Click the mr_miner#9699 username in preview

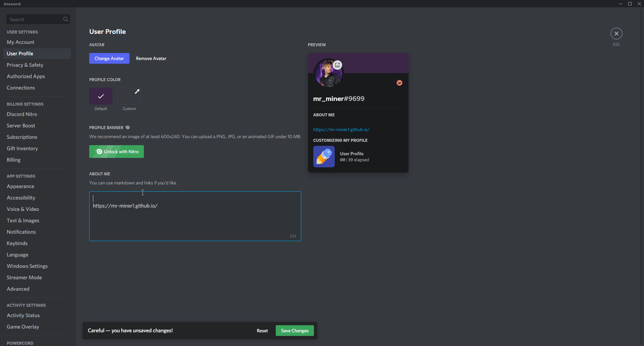click(x=339, y=99)
